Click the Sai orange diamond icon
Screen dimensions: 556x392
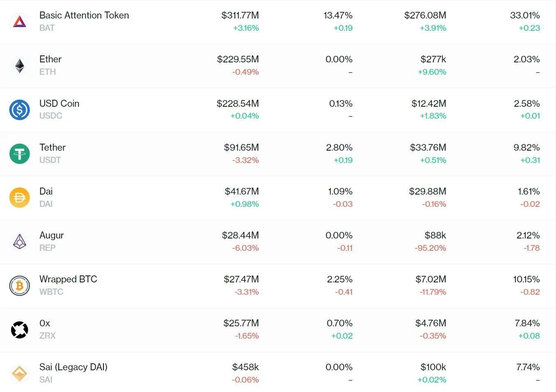coord(19,373)
